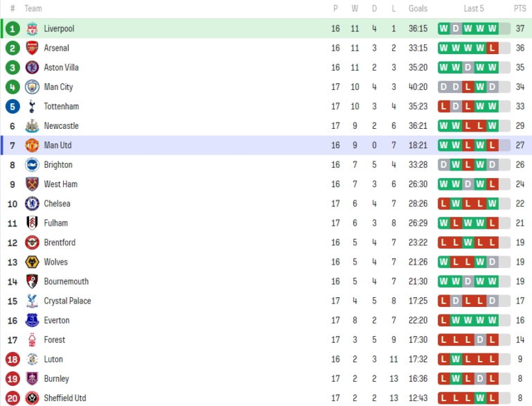532x406 pixels.
Task: Click the Team column header
Action: pyautogui.click(x=33, y=8)
